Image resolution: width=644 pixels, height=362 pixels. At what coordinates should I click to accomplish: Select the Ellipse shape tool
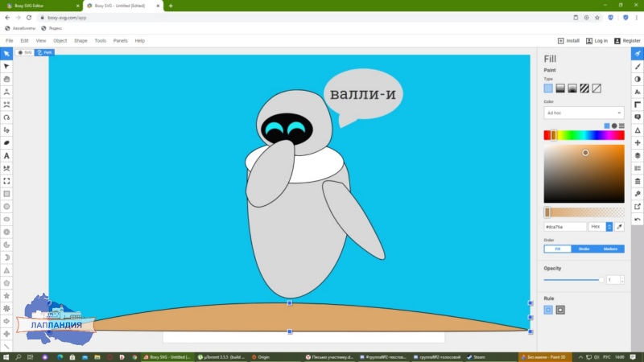coord(6,219)
